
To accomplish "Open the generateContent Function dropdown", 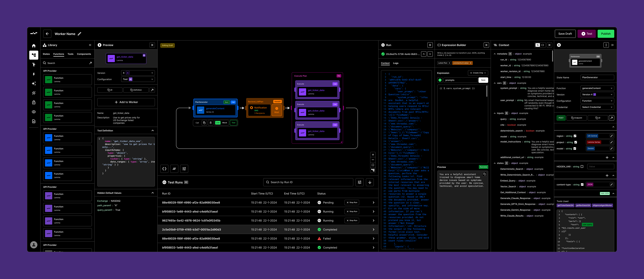I will click(x=597, y=88).
